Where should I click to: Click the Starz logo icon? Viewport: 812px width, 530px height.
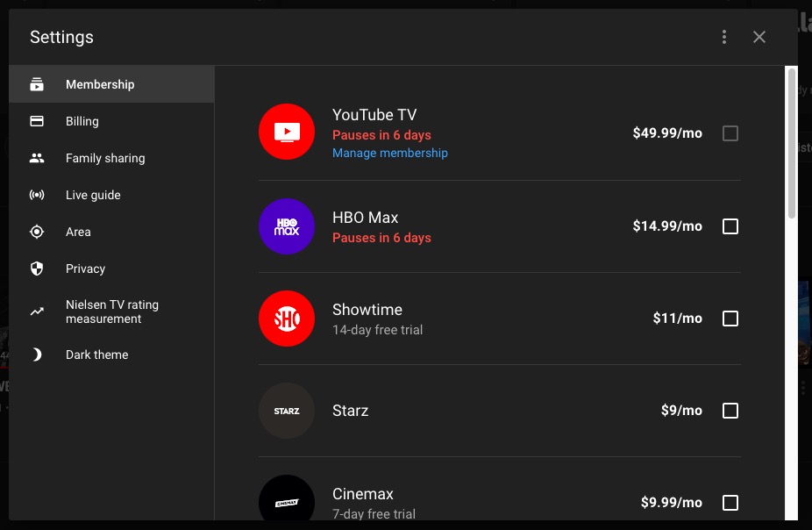(x=287, y=411)
